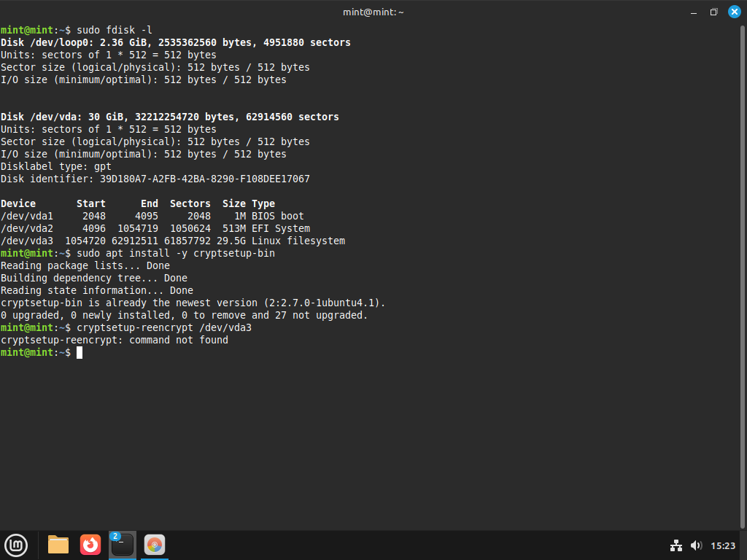Open the calendar from the 15:23 clock
Screen dimensions: 747x560
tap(723, 545)
